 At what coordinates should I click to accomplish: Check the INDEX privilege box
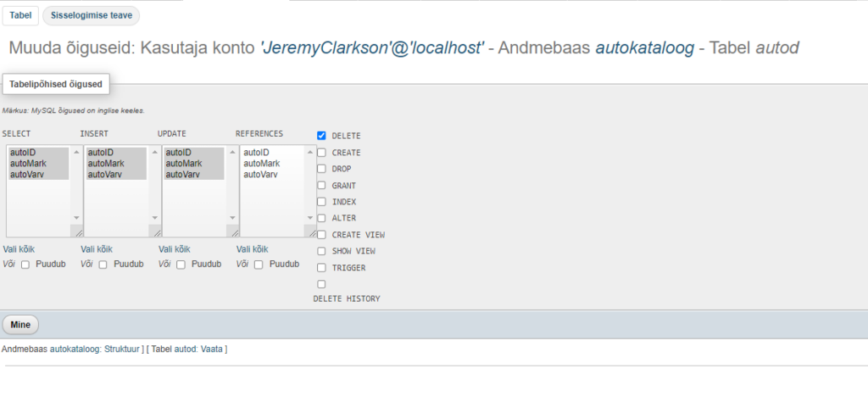[321, 202]
